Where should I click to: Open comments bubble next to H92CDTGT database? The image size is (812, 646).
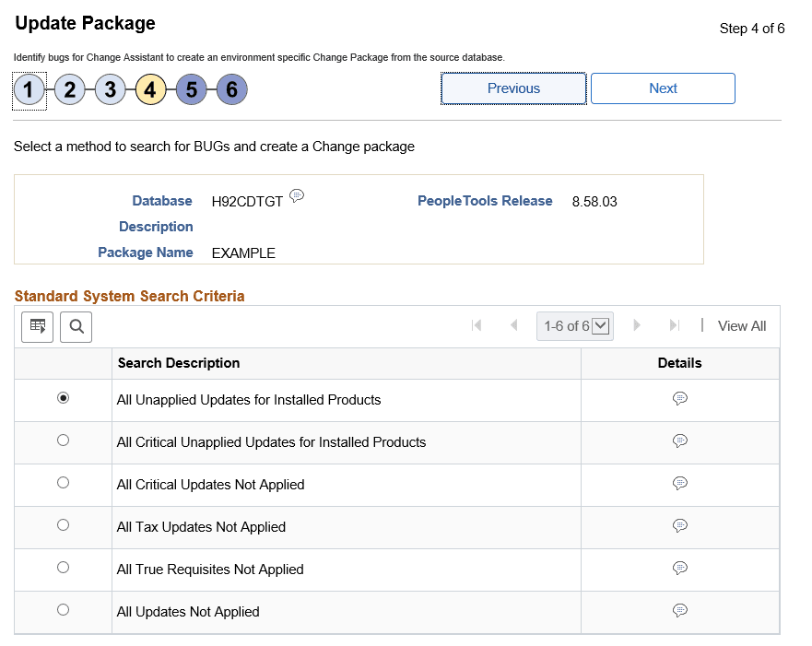(297, 194)
